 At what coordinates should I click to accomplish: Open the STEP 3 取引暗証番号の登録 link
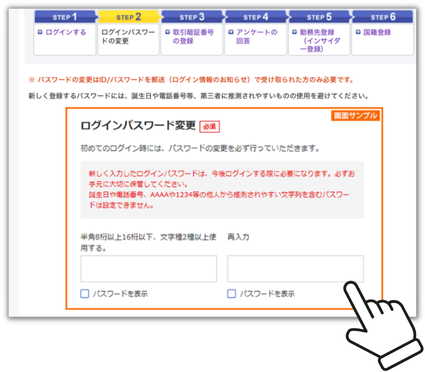click(193, 37)
